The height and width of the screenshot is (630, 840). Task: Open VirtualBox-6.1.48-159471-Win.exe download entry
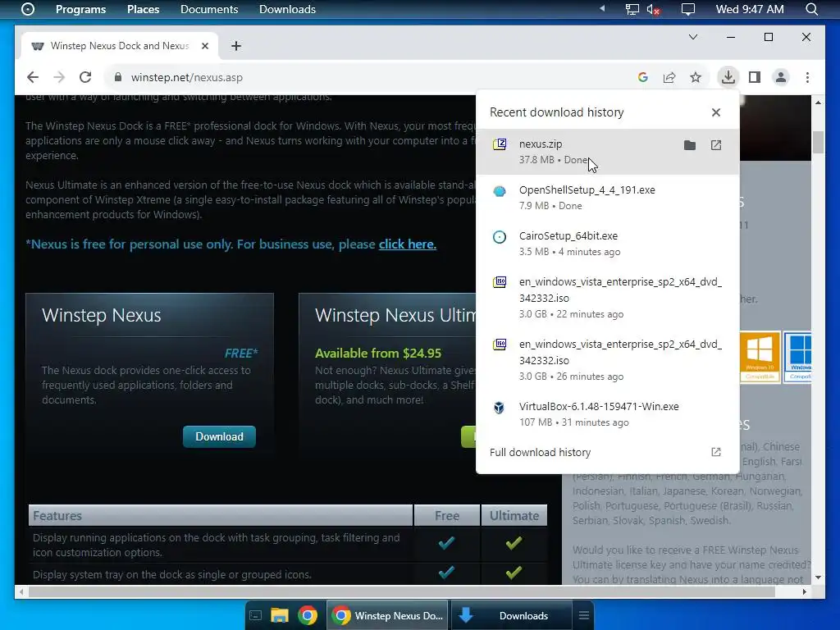(608, 414)
